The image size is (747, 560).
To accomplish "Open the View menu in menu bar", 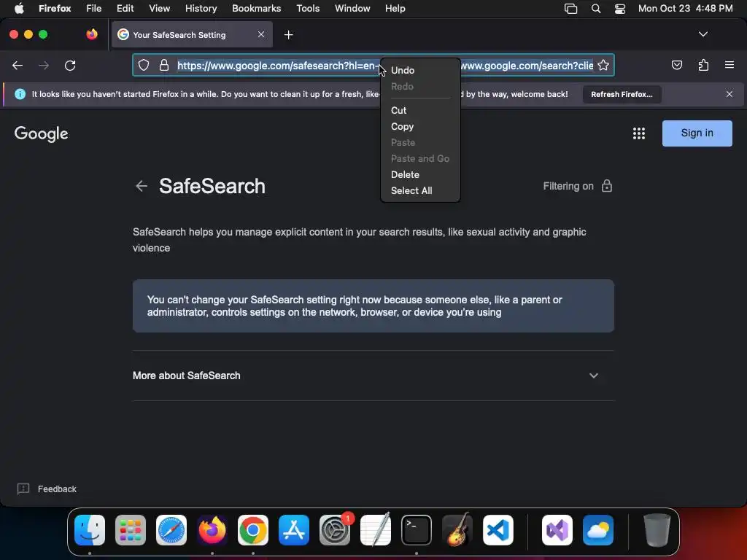I will point(159,8).
